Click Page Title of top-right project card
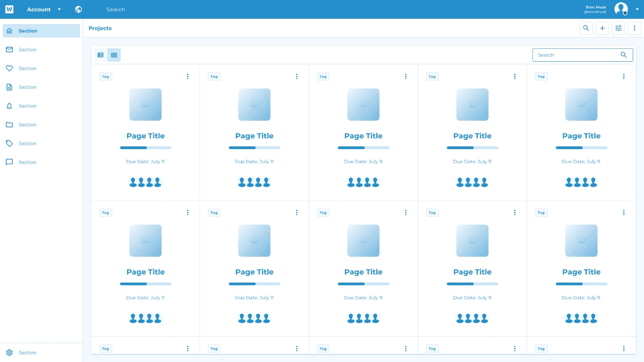644x362 pixels. pyautogui.click(x=581, y=136)
